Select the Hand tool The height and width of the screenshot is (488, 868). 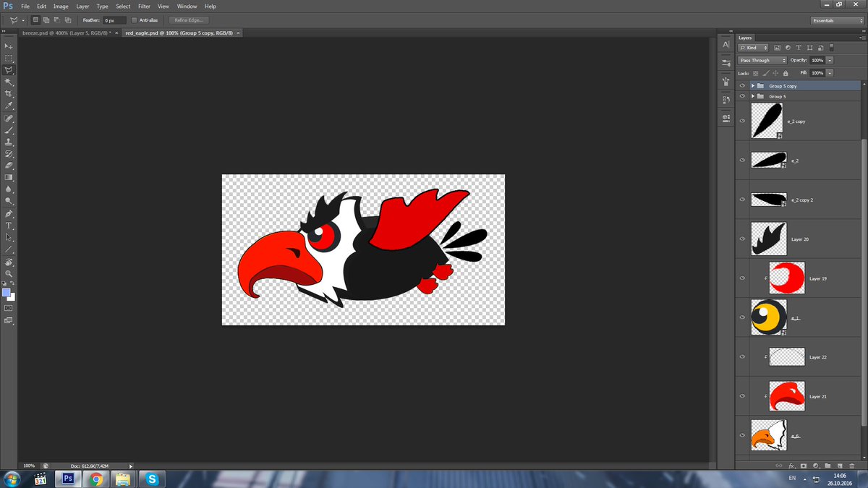tap(9, 262)
